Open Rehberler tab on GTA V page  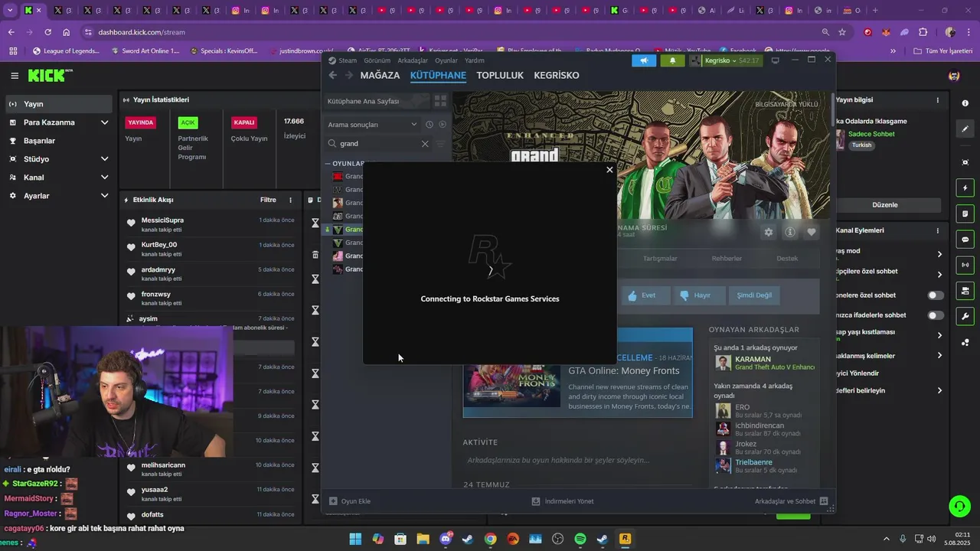tap(727, 259)
